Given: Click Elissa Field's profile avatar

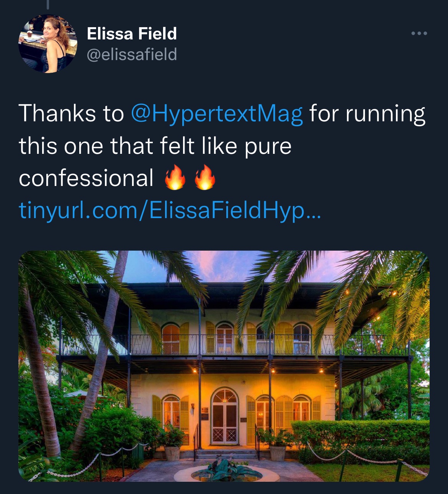Looking at the screenshot, I should [47, 44].
